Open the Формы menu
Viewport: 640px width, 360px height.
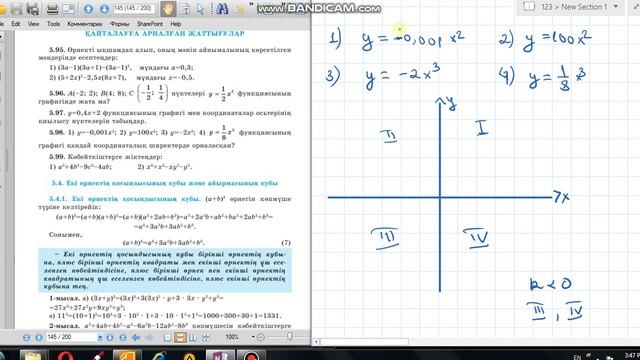click(119, 24)
